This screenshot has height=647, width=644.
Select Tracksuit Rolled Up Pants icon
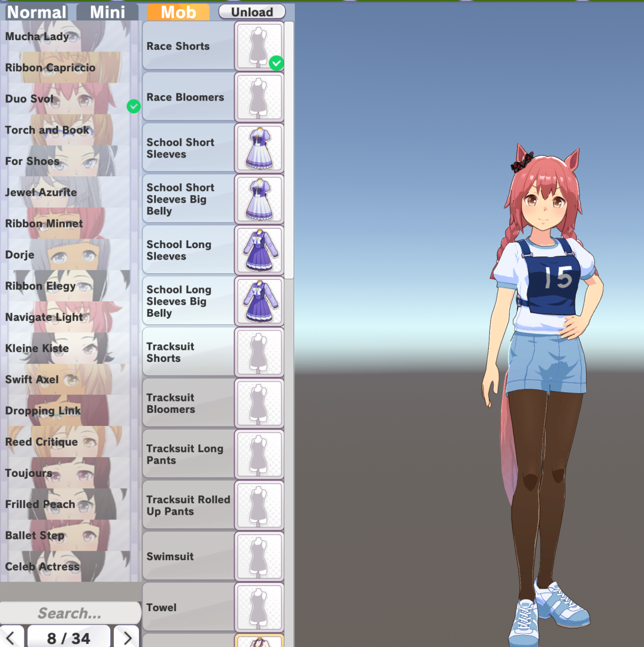click(259, 506)
